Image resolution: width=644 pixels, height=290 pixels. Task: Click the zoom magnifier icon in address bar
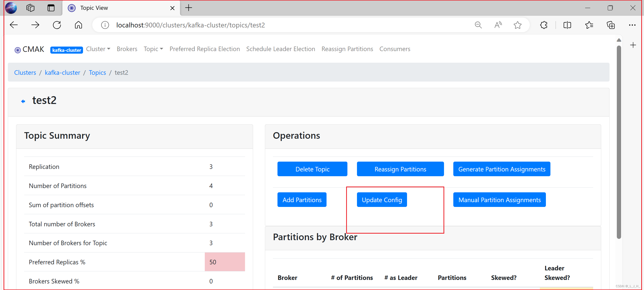pos(478,25)
